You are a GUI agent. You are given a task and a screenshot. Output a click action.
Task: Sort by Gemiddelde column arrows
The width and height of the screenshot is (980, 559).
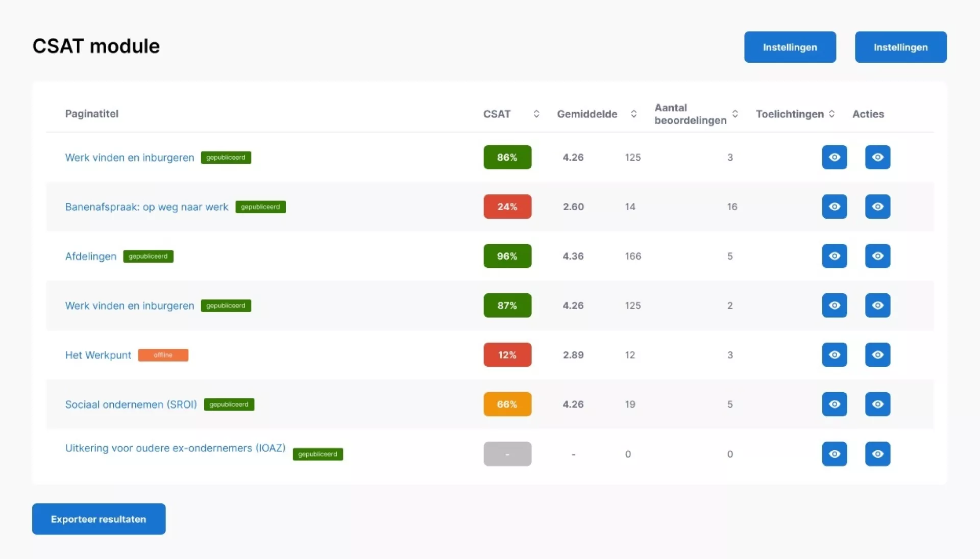[633, 114]
